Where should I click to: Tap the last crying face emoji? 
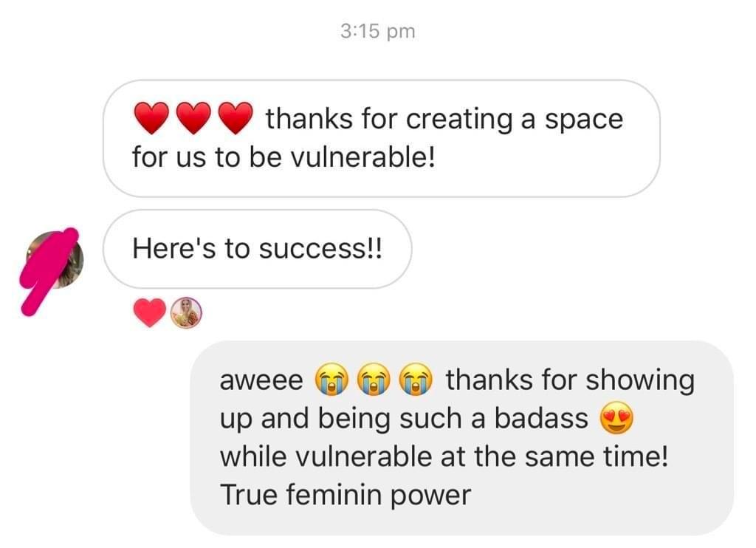416,380
